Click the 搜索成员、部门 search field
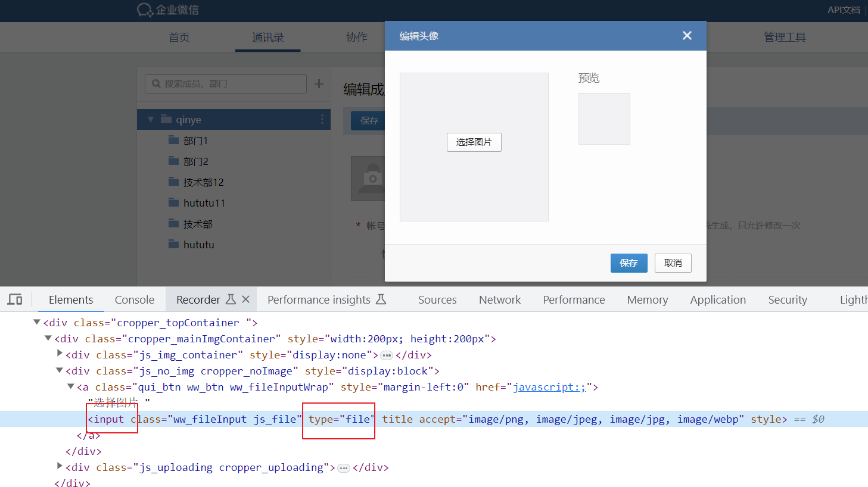The height and width of the screenshot is (487, 868). click(226, 84)
